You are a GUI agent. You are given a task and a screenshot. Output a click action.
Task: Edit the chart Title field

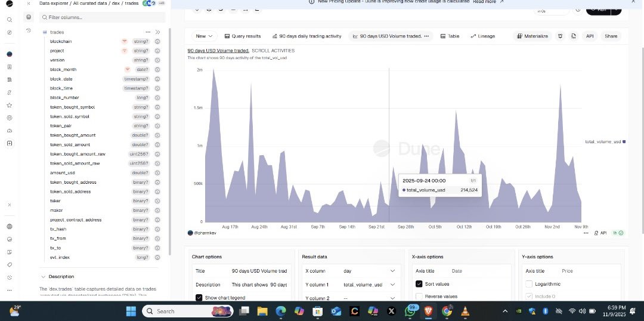point(259,271)
